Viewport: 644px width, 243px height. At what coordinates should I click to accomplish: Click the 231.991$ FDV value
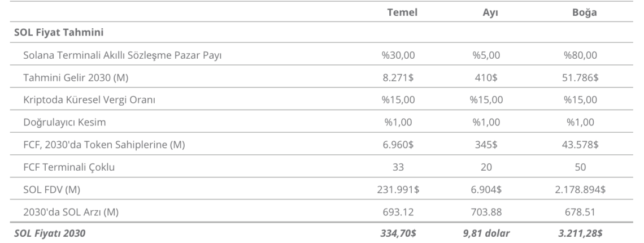point(398,189)
